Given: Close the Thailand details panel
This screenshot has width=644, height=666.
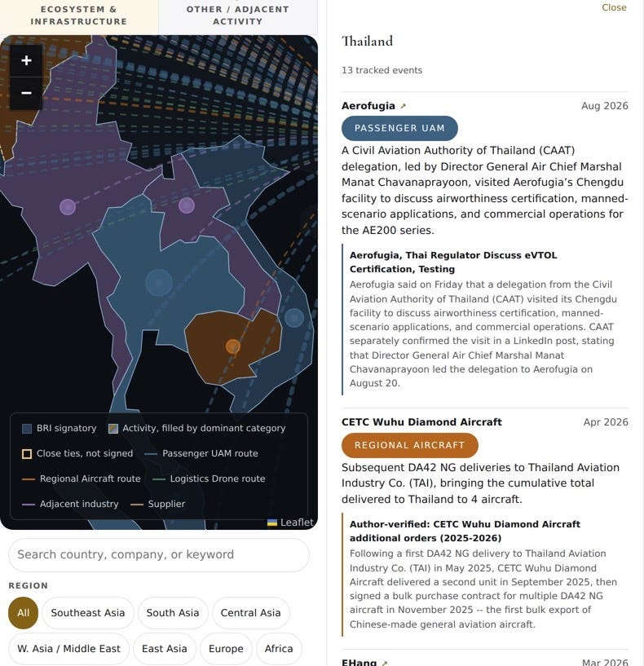Looking at the screenshot, I should [x=614, y=7].
